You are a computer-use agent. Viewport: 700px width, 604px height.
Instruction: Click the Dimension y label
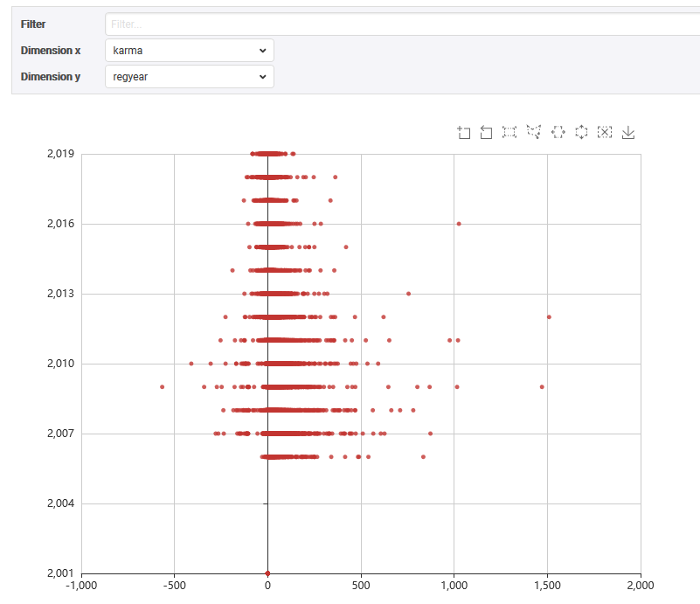tap(51, 77)
